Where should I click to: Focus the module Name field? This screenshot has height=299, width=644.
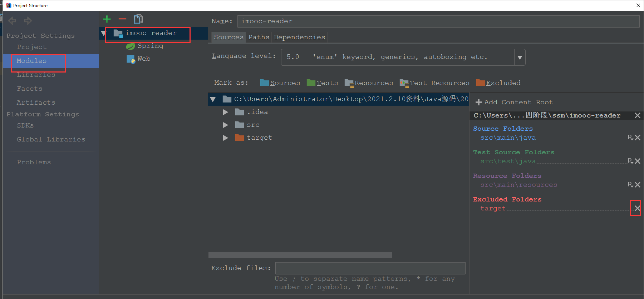438,21
